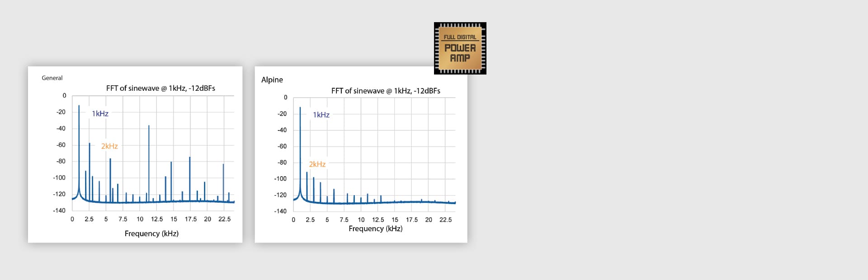Click the General chart thumbnail
Screen dimensions: 868x280
coord(135,154)
